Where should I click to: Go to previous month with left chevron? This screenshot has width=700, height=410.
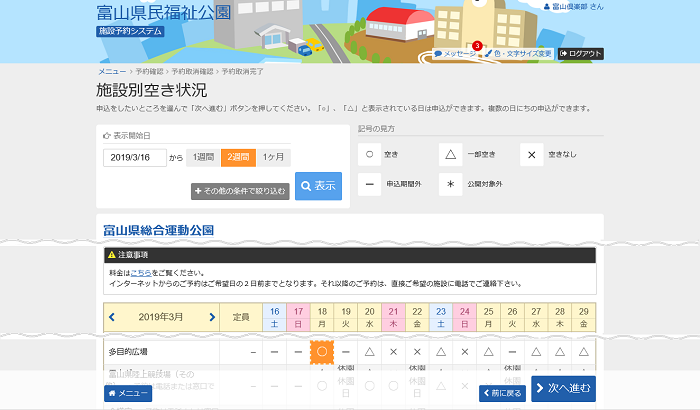112,317
